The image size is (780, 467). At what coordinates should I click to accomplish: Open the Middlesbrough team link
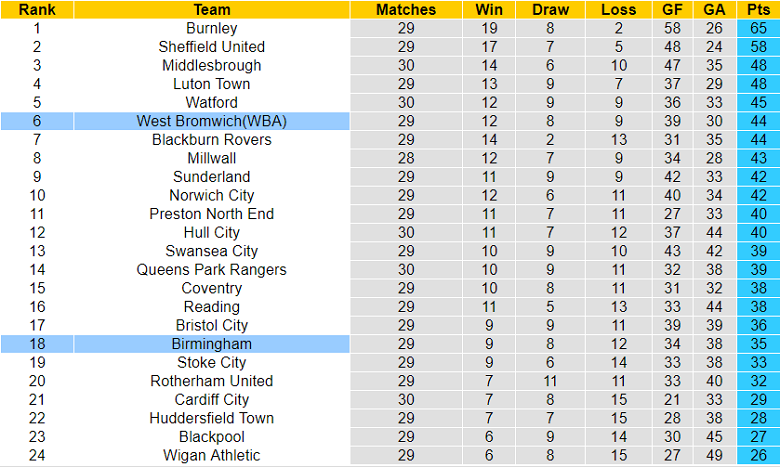click(x=211, y=66)
